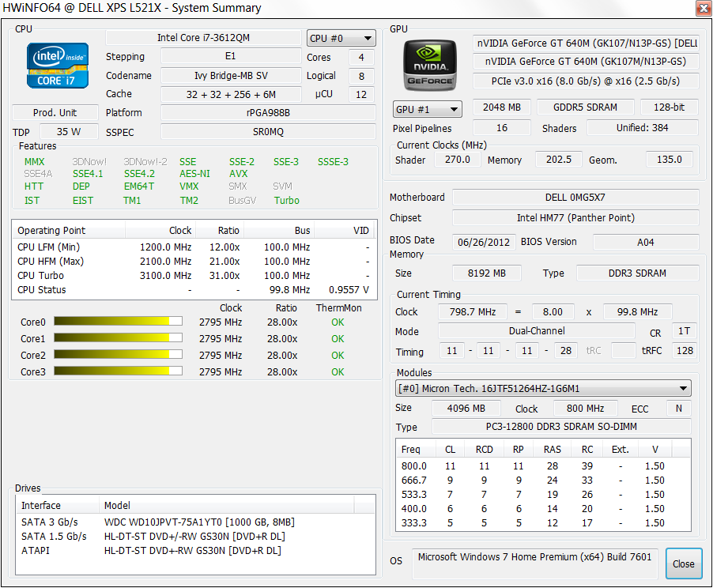Click the Model column header in Drives
This screenshot has height=588, width=713.
click(x=226, y=505)
